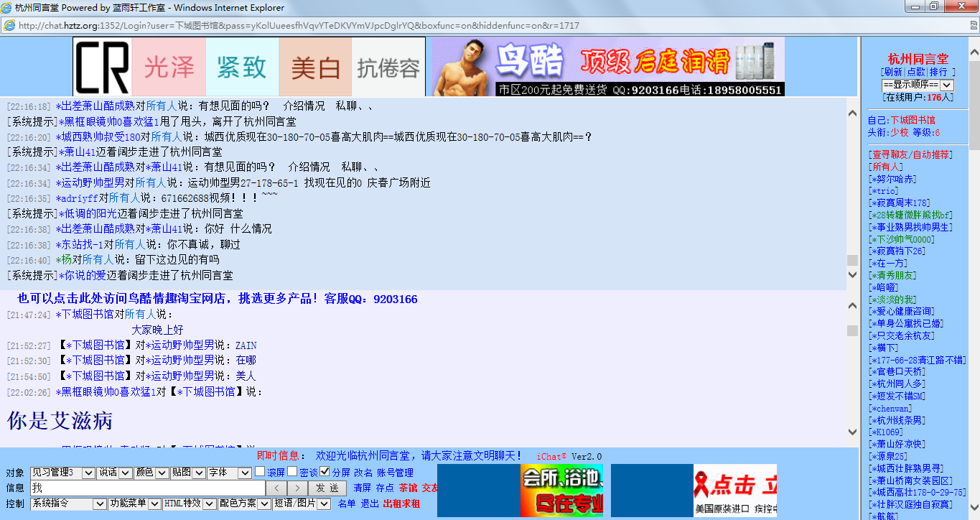Tick the 密谈 private chat checkbox
This screenshot has height=520, width=980.
pyautogui.click(x=292, y=472)
